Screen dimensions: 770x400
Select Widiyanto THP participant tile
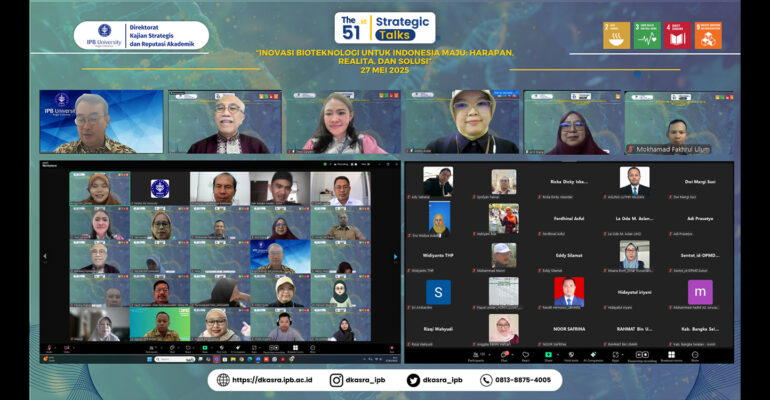438,256
